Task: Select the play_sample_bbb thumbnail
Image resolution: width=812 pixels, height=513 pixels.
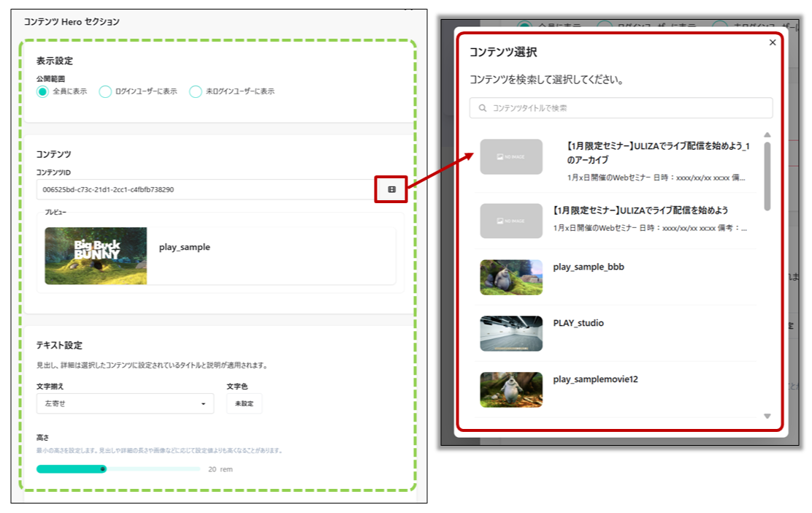Action: click(x=511, y=278)
